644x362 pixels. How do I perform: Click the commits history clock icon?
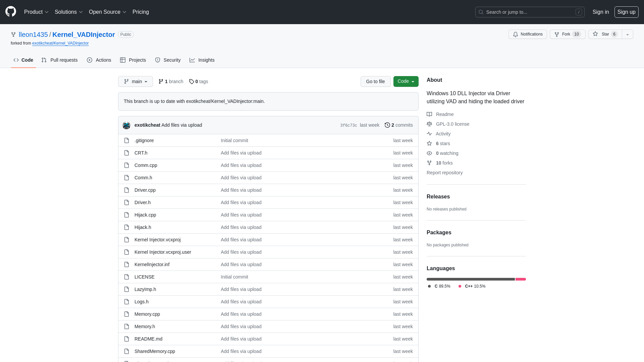click(x=387, y=125)
